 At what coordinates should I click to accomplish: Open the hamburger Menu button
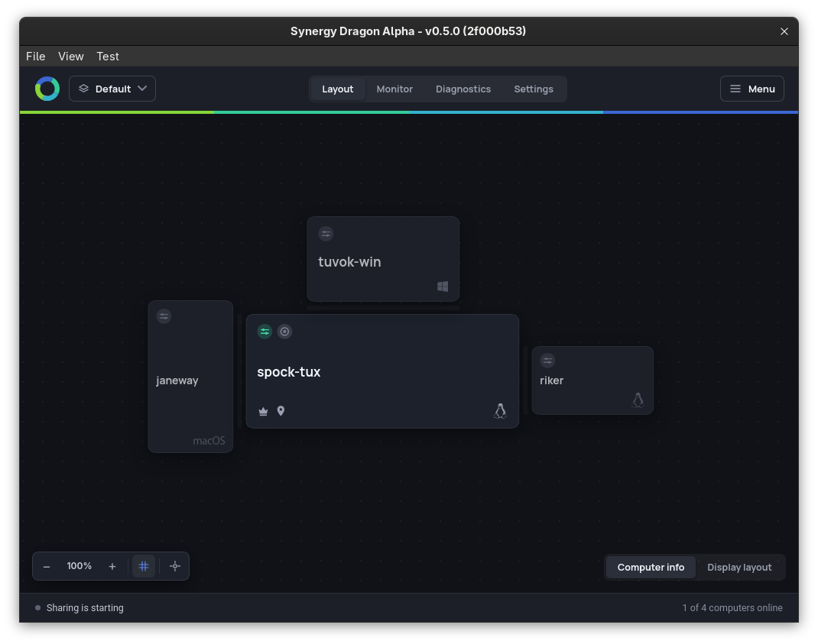click(x=751, y=89)
